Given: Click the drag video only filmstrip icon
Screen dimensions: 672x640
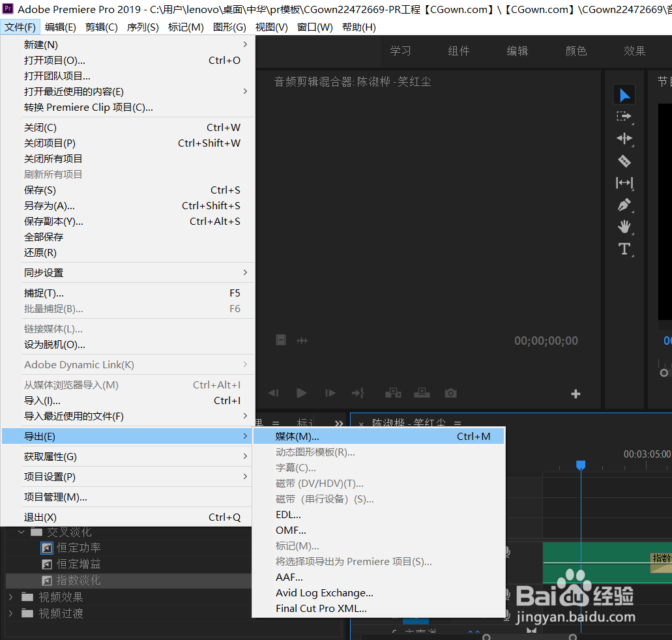Looking at the screenshot, I should point(281,340).
